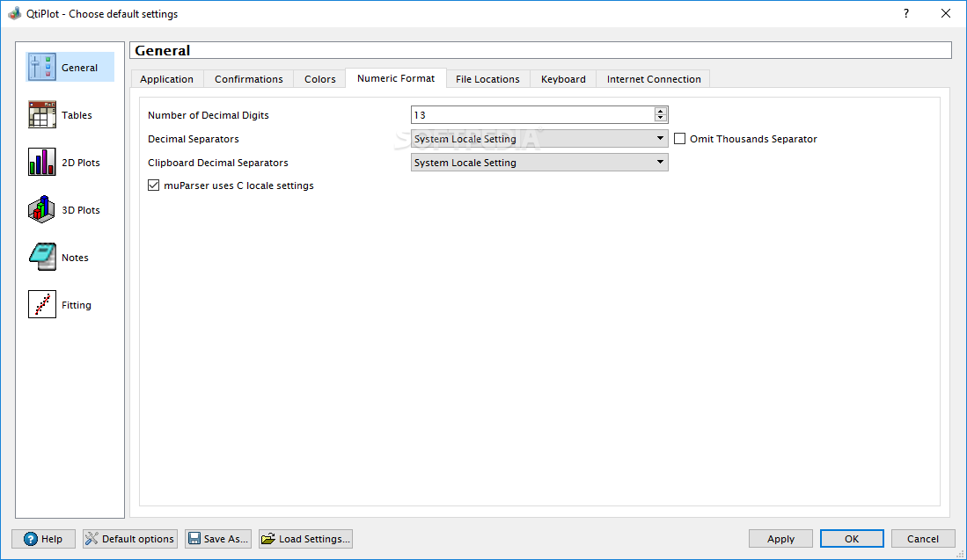This screenshot has height=560, width=967.
Task: Open the Fitting settings icon
Action: click(42, 304)
